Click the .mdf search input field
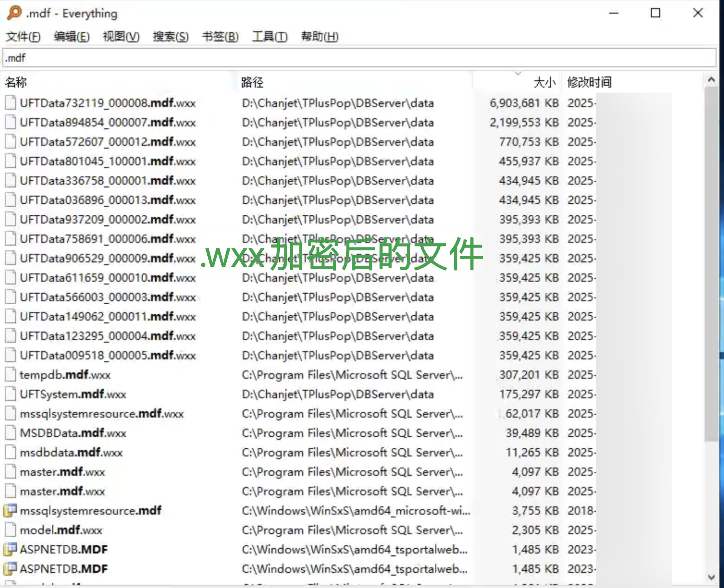The width and height of the screenshot is (724, 588). coord(359,58)
